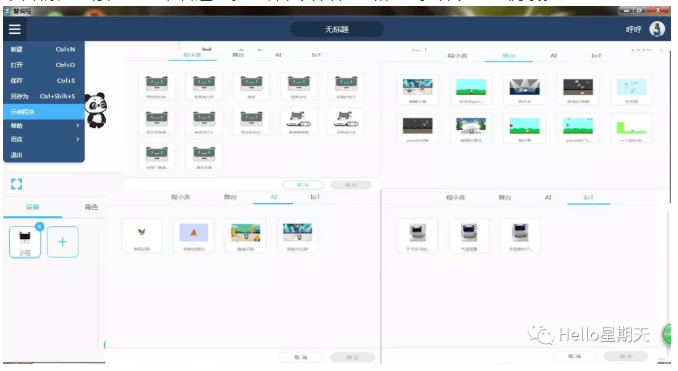This screenshot has height=371, width=678.
Task: Click the hamburger menu icon
Action: point(15,29)
